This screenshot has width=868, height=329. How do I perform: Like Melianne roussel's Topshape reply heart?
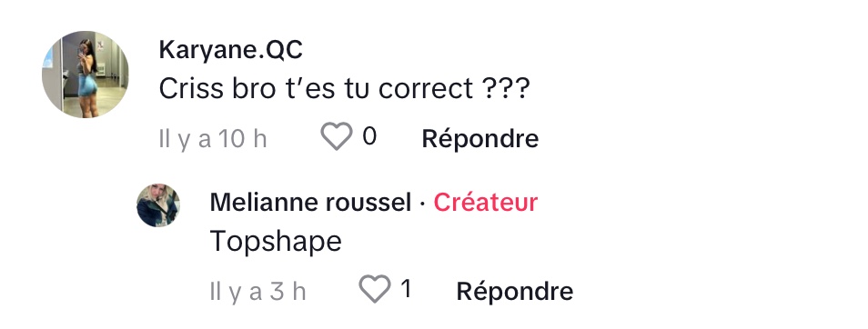coord(375,289)
